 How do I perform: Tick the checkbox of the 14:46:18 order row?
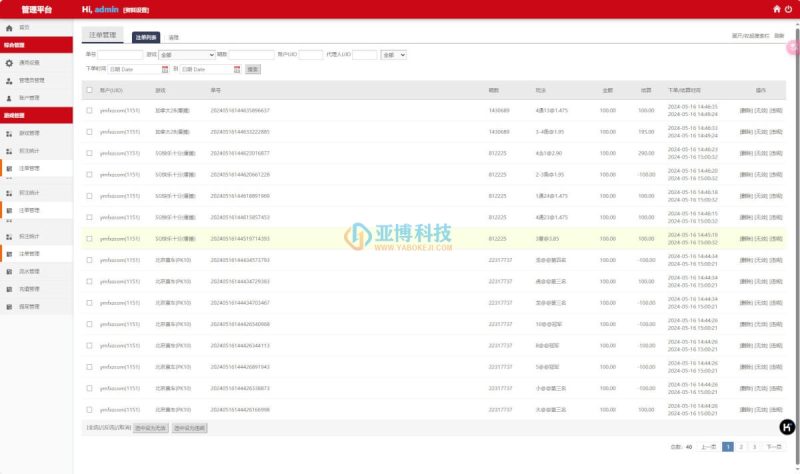[89, 196]
